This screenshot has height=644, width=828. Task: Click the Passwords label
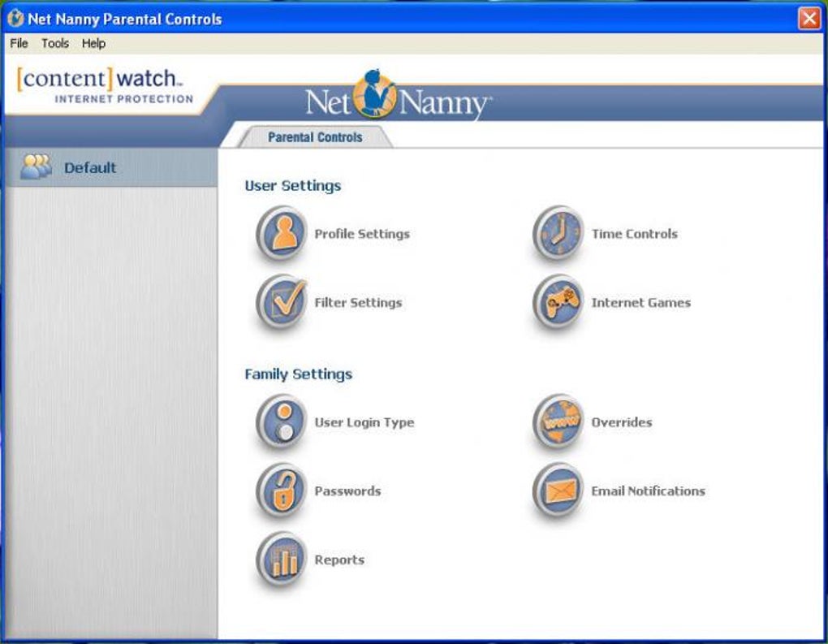click(x=347, y=491)
